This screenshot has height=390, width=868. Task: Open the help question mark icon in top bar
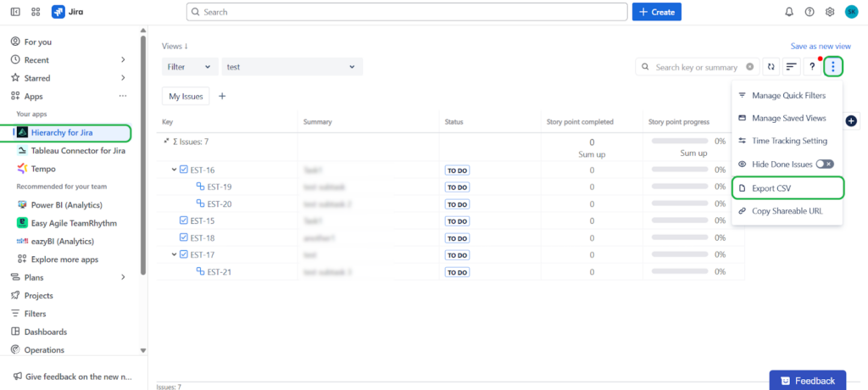pyautogui.click(x=810, y=12)
